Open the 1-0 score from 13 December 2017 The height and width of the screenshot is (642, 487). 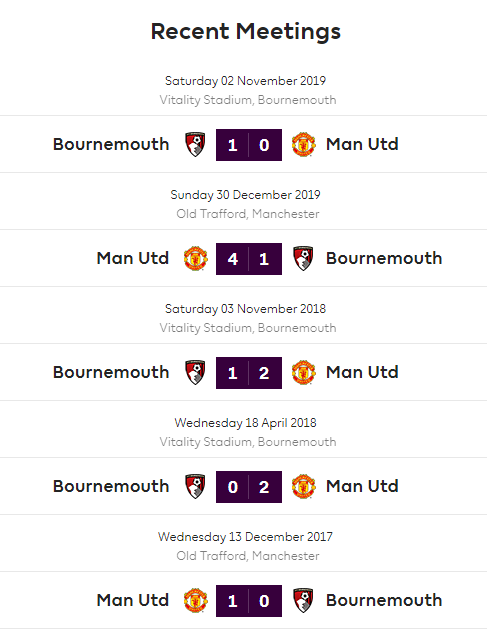click(249, 601)
